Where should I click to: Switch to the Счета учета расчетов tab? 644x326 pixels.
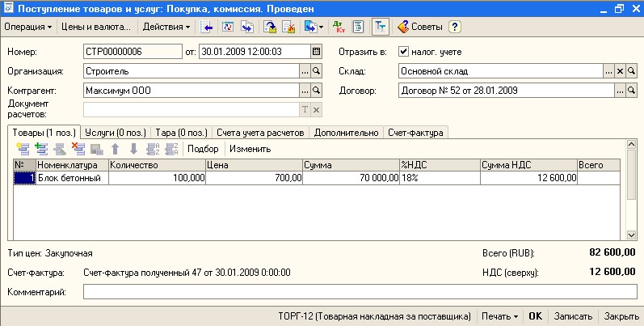point(260,133)
